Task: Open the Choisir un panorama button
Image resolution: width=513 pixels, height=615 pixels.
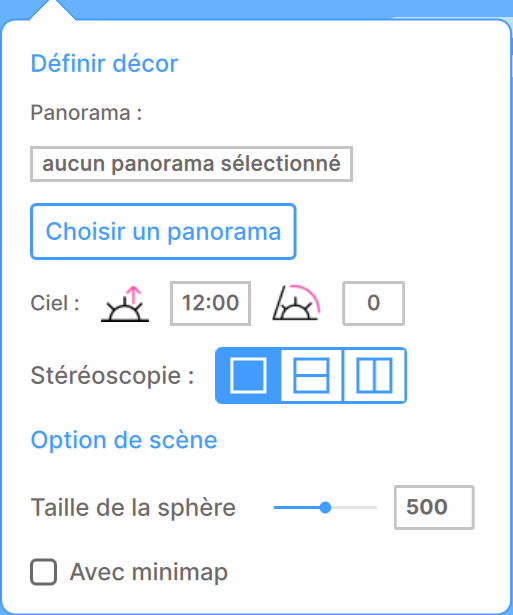Action: click(x=163, y=231)
